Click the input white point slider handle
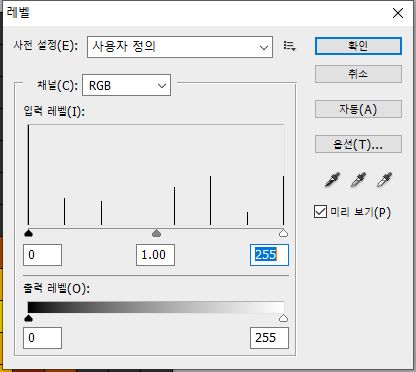 click(x=283, y=233)
